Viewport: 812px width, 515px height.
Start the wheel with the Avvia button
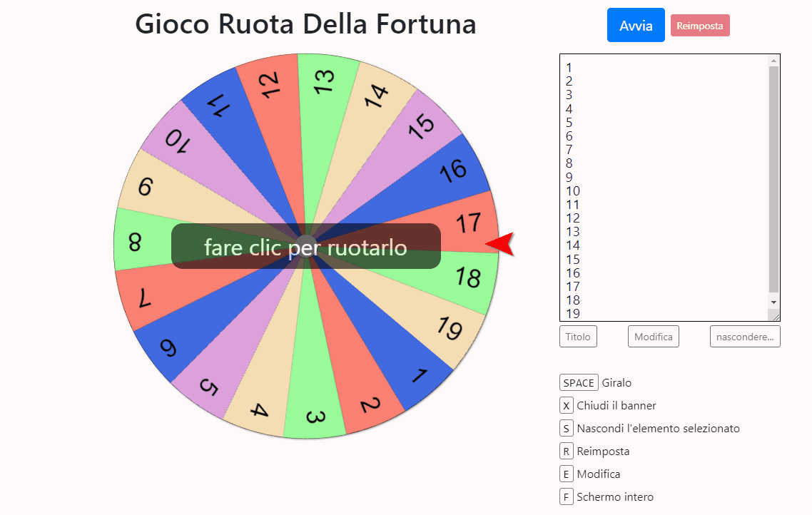pyautogui.click(x=636, y=26)
